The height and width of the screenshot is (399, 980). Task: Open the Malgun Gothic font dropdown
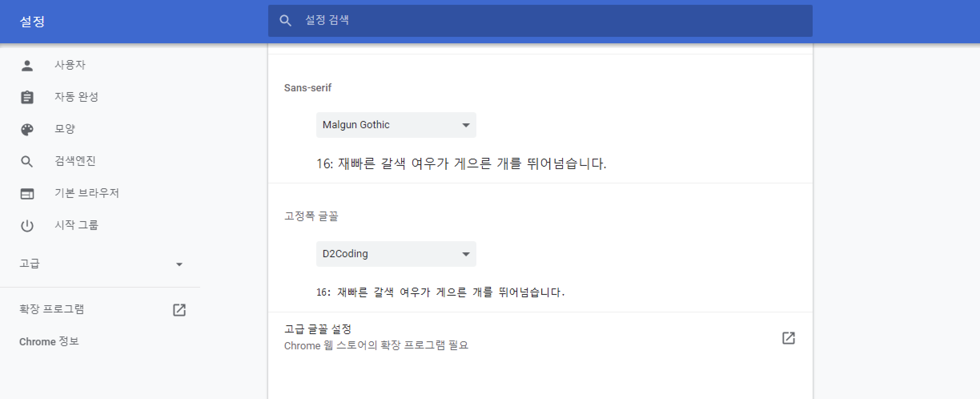[396, 125]
